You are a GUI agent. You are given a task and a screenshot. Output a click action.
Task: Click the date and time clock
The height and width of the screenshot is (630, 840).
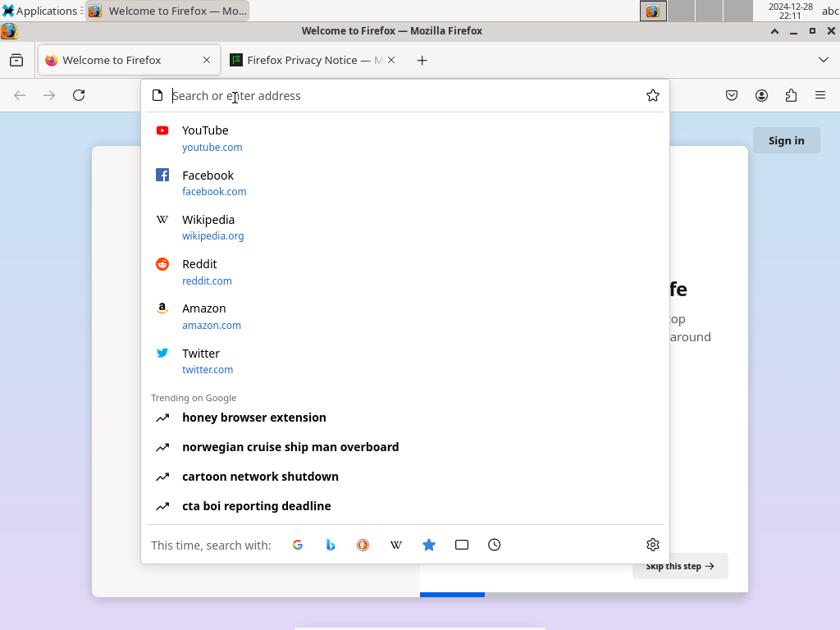coord(790,11)
